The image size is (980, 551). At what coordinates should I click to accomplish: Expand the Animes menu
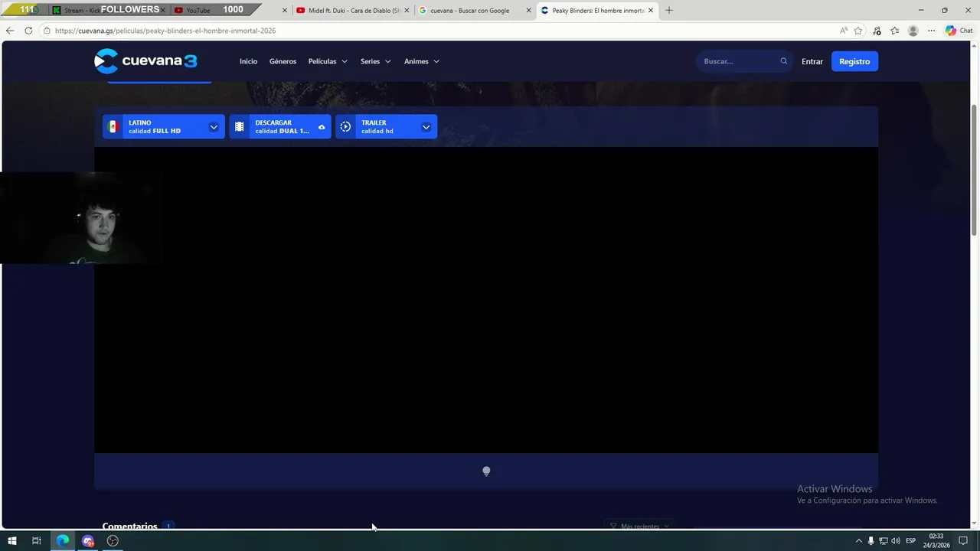(x=421, y=61)
